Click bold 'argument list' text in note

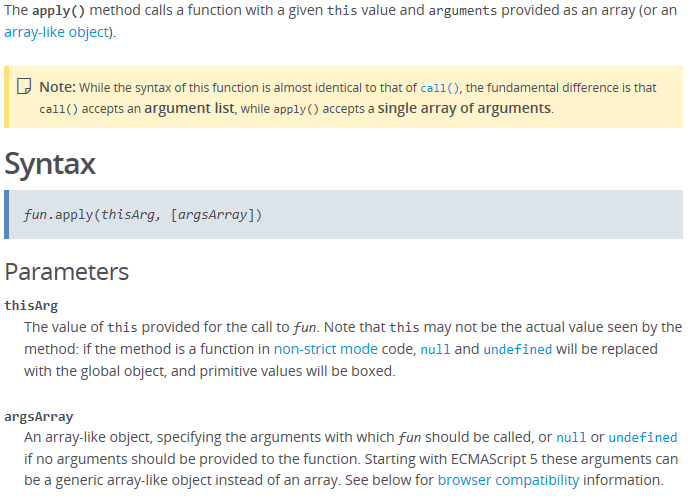189,108
